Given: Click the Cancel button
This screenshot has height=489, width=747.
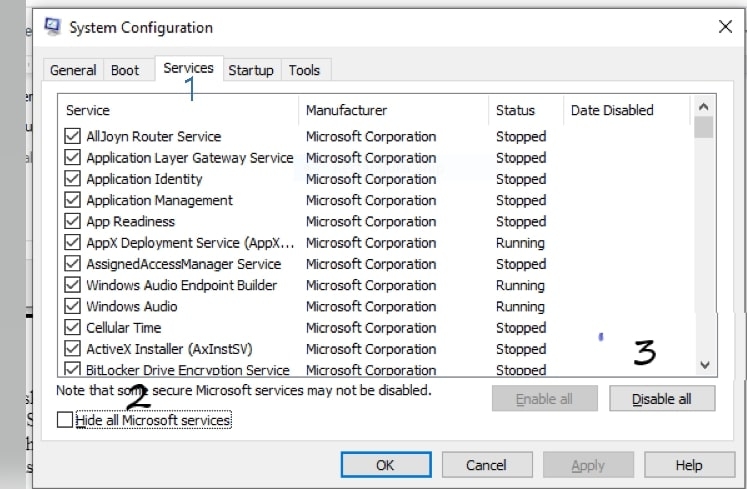Looking at the screenshot, I should pos(487,465).
